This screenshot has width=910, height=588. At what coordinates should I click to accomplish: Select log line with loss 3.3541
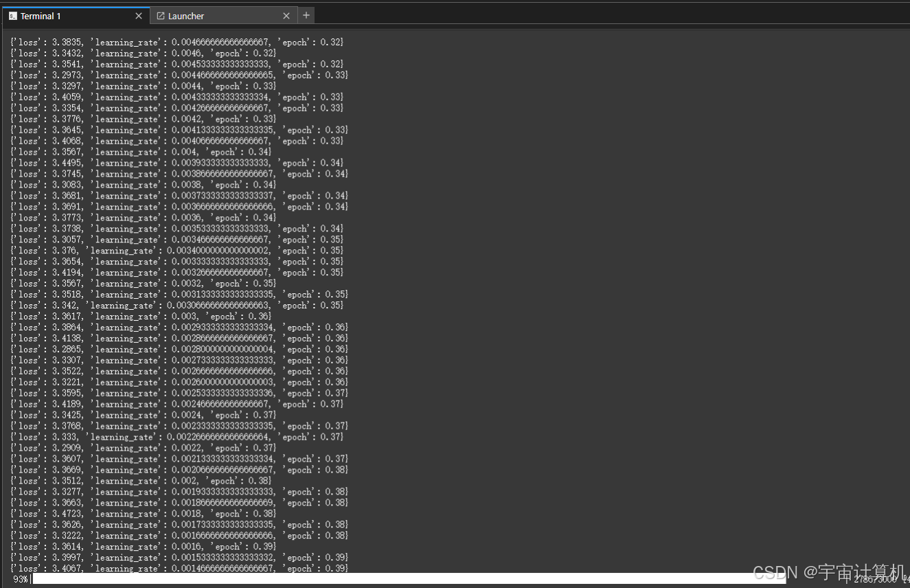(177, 64)
